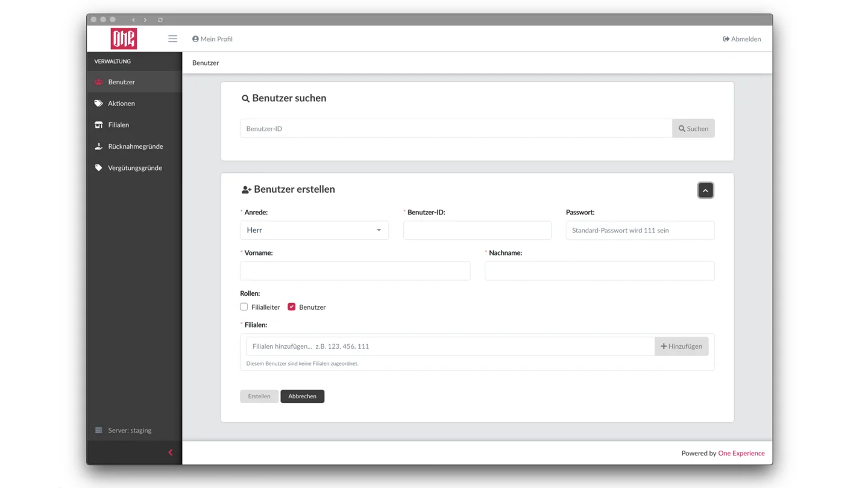Open Mein Profil page
This screenshot has height=488, width=868.
click(212, 39)
